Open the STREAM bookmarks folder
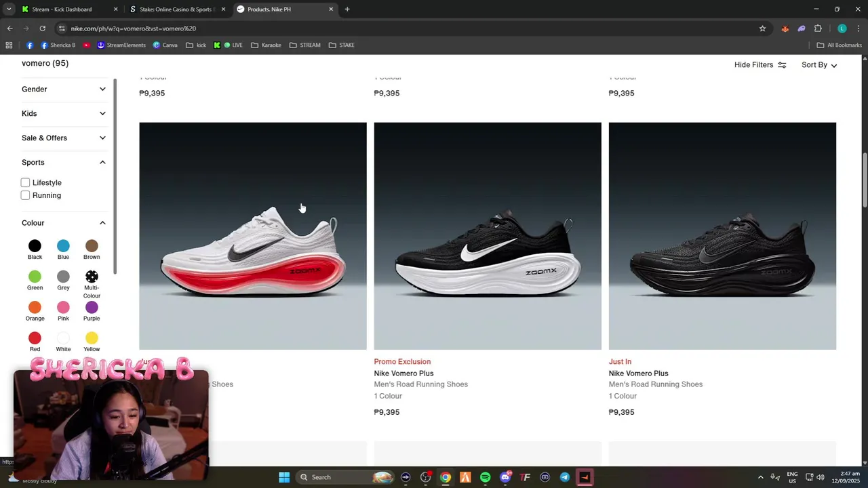The image size is (868, 488). click(x=304, y=45)
